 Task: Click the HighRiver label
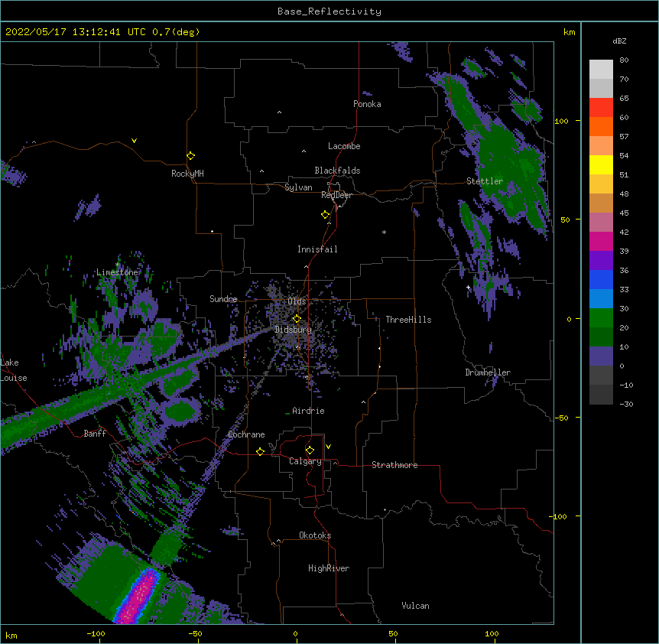[x=329, y=568]
